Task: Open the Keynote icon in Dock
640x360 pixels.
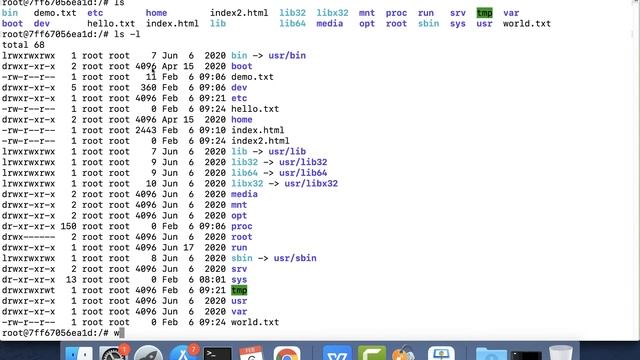Action: click(x=441, y=353)
